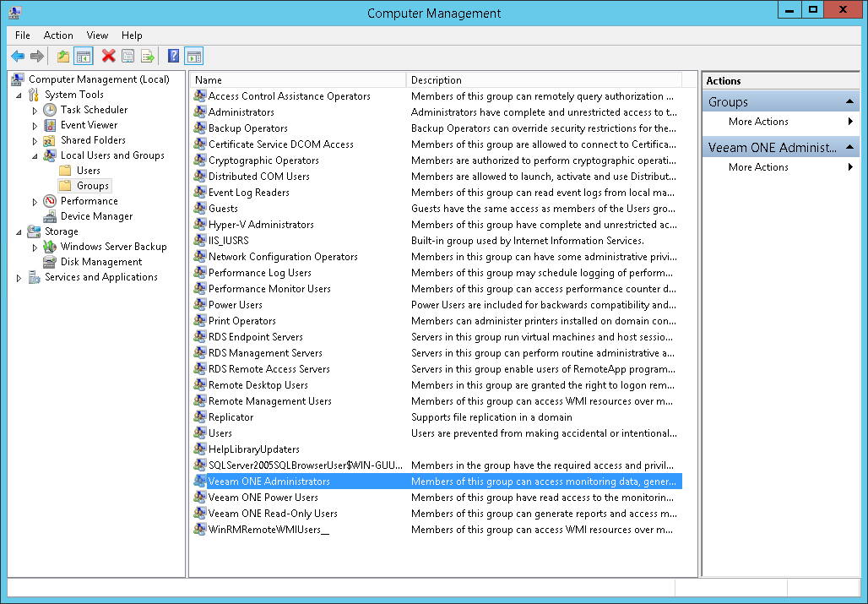Expand Services and Applications node

tap(19, 278)
